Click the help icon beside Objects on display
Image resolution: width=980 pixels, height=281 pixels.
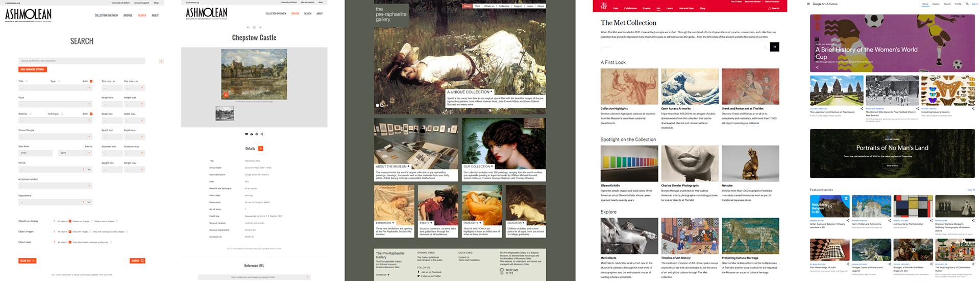point(54,221)
